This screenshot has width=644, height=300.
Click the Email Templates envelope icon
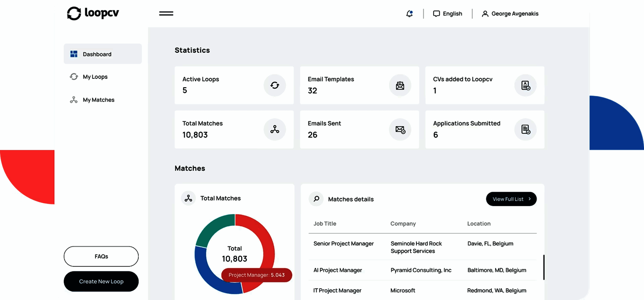[400, 85]
